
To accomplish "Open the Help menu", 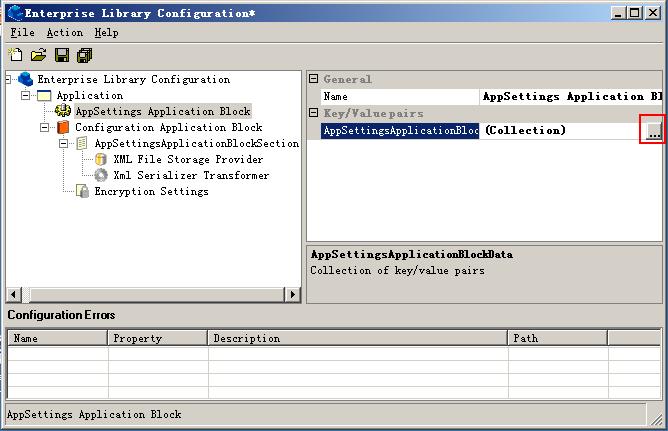I will click(106, 33).
